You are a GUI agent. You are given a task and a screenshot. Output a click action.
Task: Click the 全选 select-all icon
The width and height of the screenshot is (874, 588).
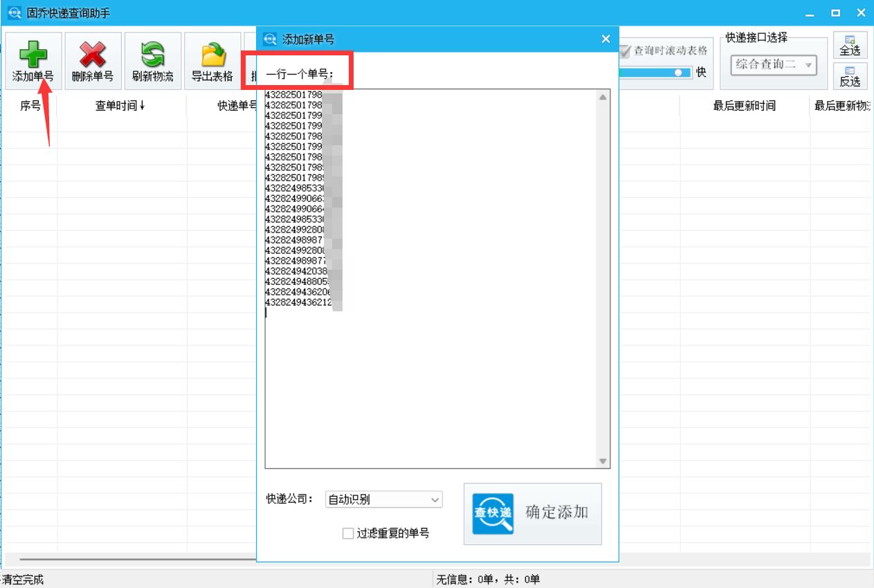[x=850, y=45]
